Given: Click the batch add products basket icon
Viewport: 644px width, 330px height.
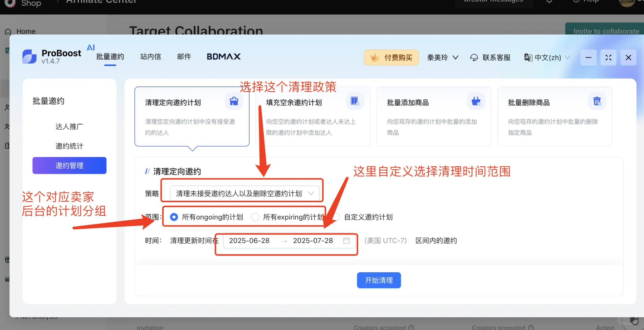Looking at the screenshot, I should click(x=476, y=101).
